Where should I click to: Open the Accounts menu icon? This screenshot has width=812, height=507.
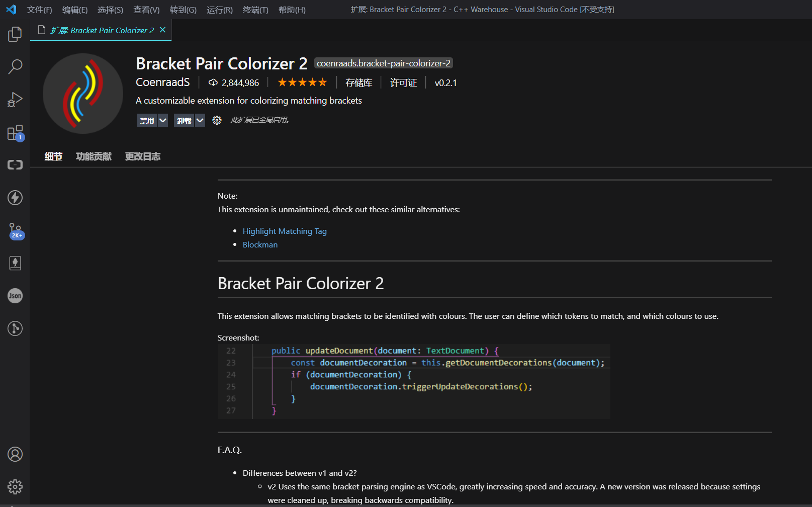(15, 454)
